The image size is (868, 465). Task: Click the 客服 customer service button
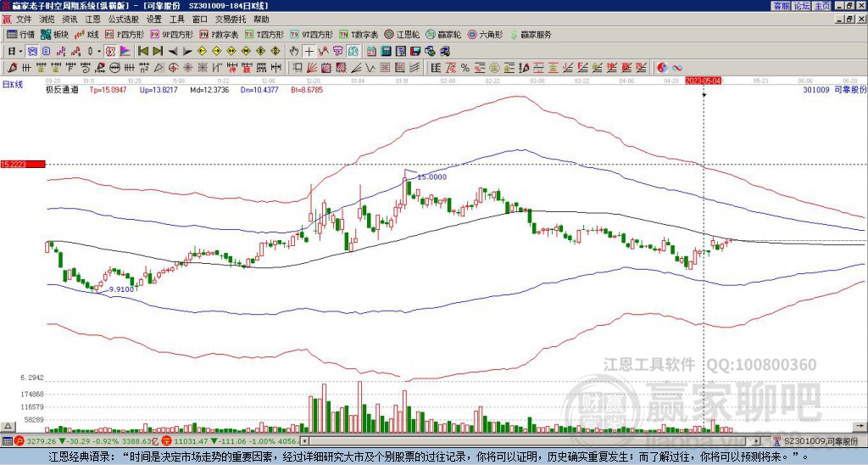click(x=781, y=5)
